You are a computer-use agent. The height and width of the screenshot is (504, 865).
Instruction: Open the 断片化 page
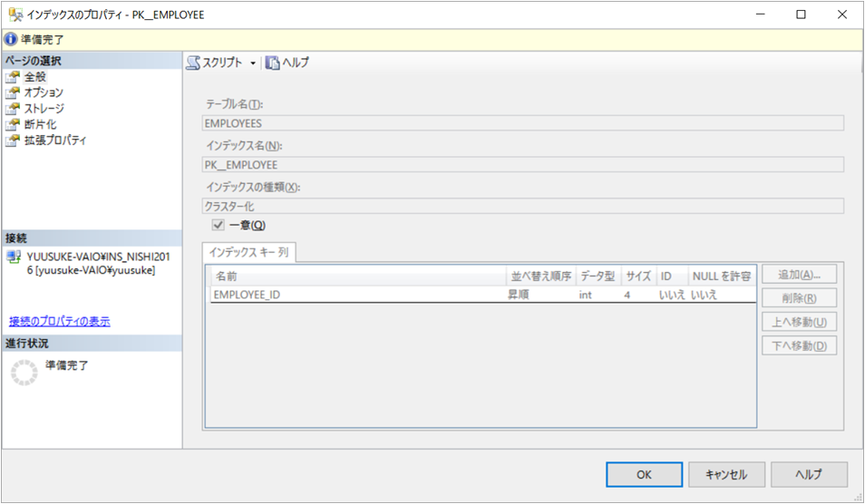tap(40, 124)
